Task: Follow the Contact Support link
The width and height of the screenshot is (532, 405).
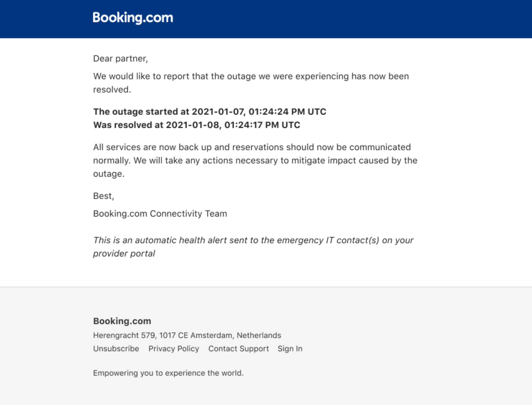Action: click(x=239, y=348)
